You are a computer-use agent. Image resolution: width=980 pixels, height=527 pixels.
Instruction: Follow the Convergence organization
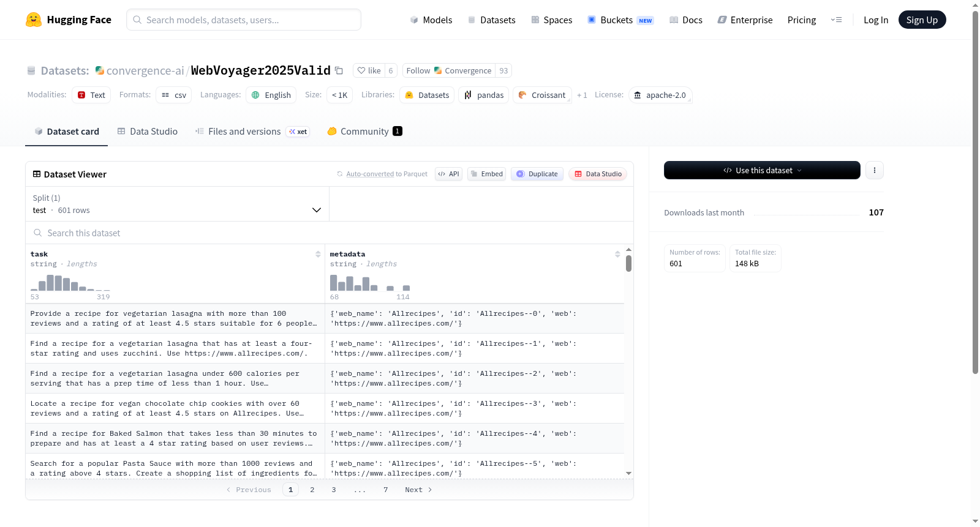point(449,70)
